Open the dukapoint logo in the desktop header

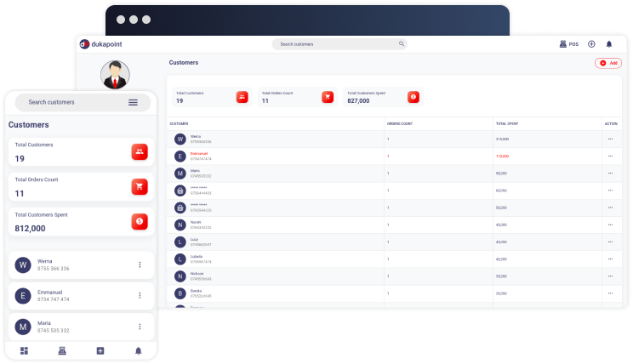click(101, 44)
